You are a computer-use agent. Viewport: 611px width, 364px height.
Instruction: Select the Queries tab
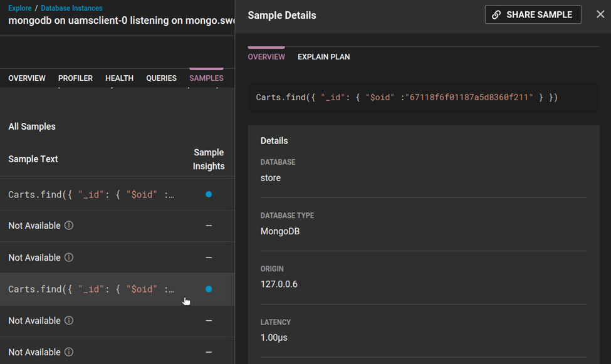pos(161,78)
